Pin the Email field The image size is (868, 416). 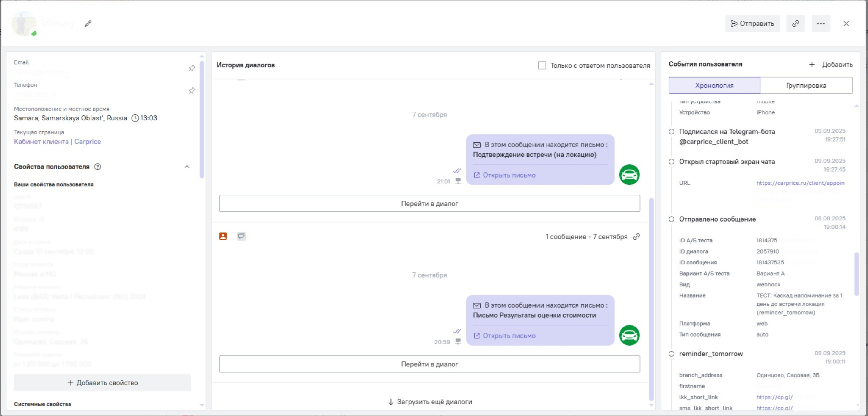(x=192, y=68)
